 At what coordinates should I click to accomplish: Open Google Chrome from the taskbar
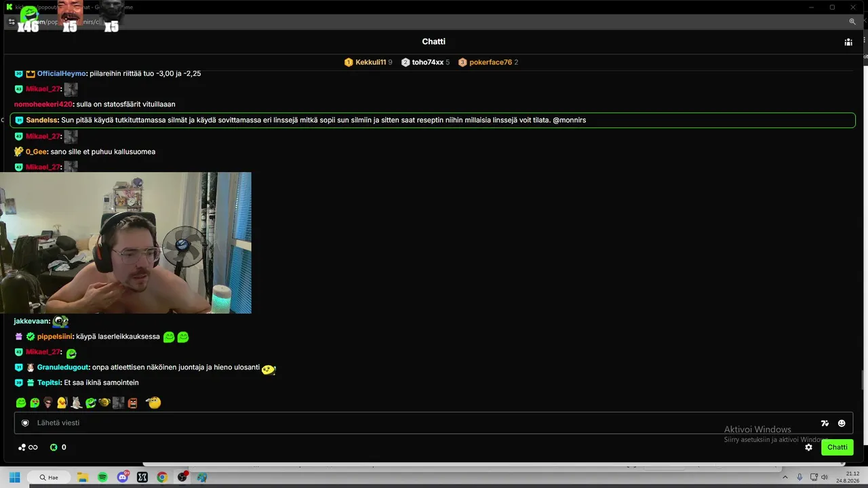tap(162, 477)
